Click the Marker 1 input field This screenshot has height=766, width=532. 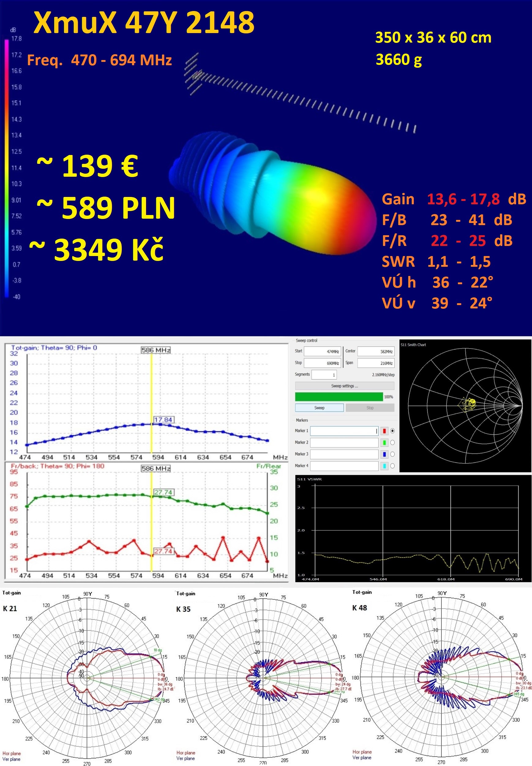(344, 431)
